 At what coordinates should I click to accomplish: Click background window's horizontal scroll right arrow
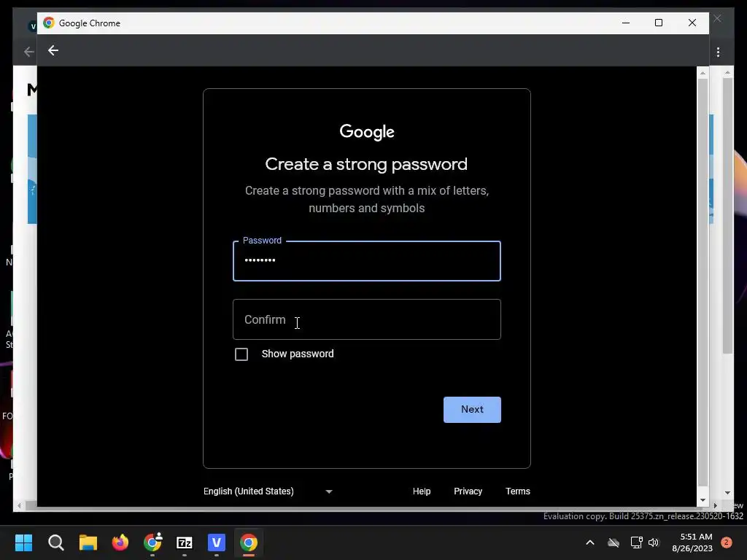click(715, 506)
